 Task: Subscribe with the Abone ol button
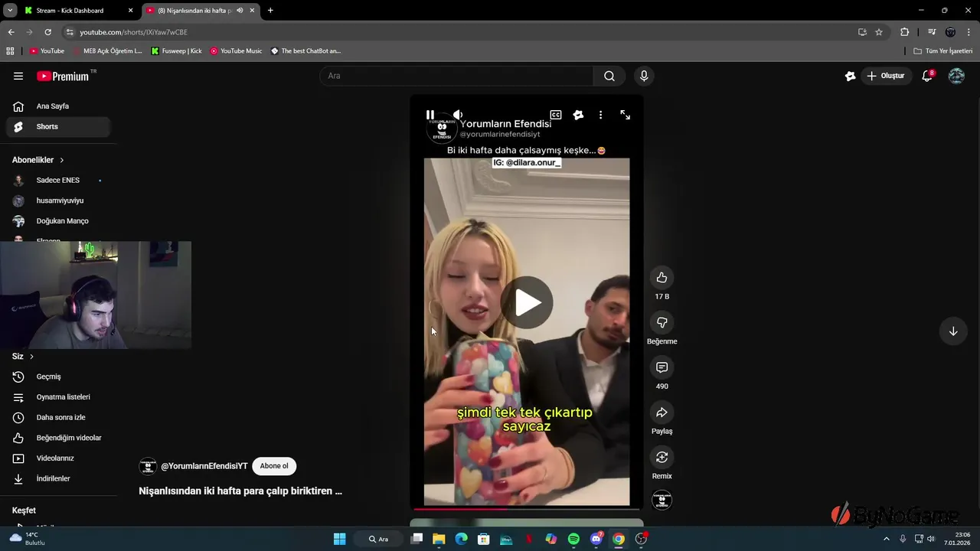tap(274, 466)
